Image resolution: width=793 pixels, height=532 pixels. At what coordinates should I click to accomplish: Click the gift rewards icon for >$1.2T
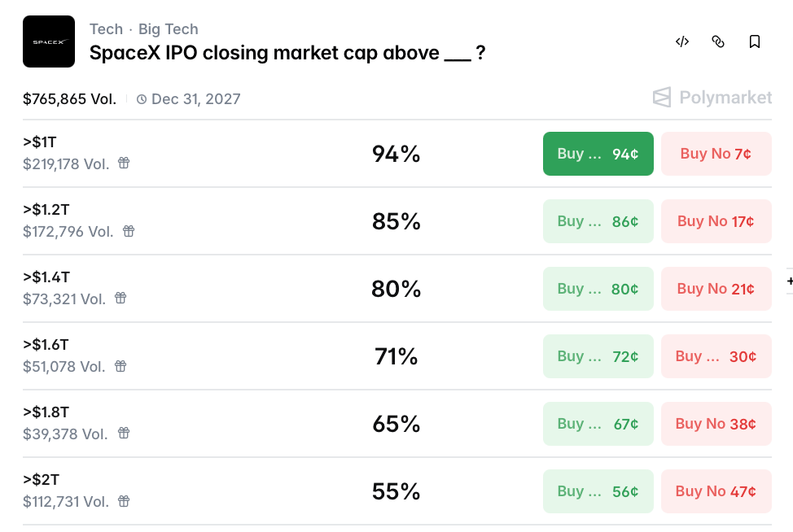(129, 231)
